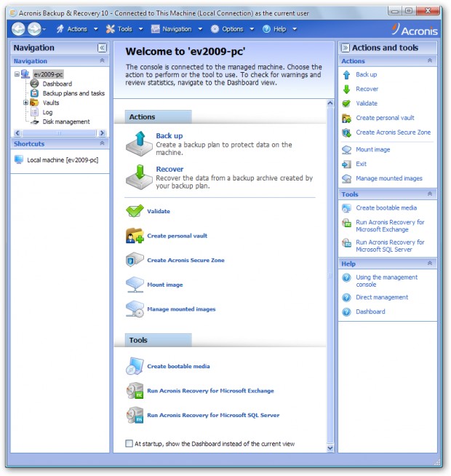Collapse the Help section in right sidebar
This screenshot has width=451, height=476.
click(430, 263)
